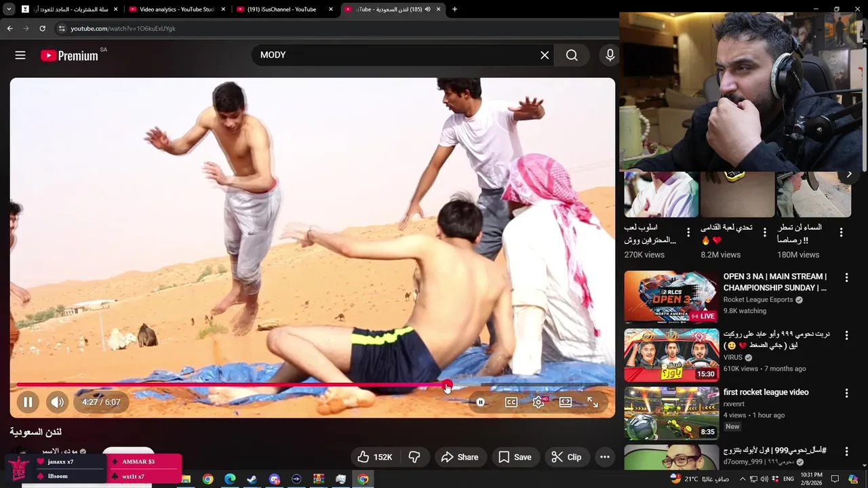Image resolution: width=868 pixels, height=488 pixels.
Task: Open more actions ellipsis under video
Action: [605, 457]
